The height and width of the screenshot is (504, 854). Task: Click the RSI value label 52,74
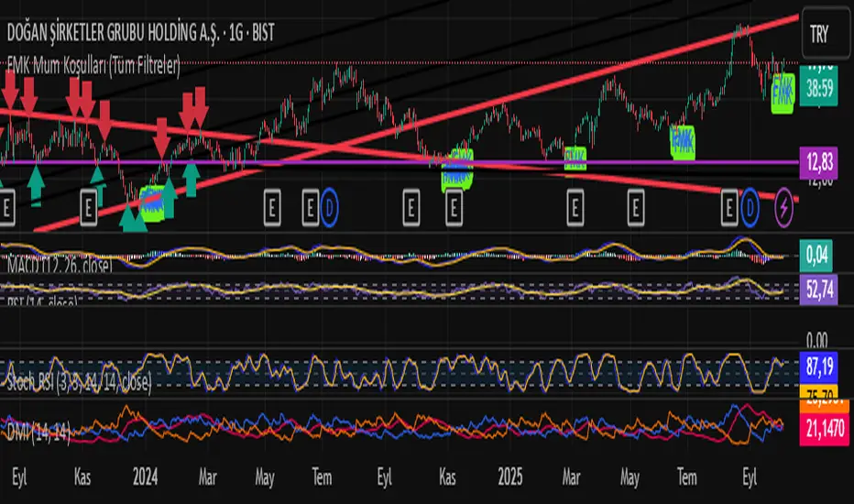tap(818, 289)
